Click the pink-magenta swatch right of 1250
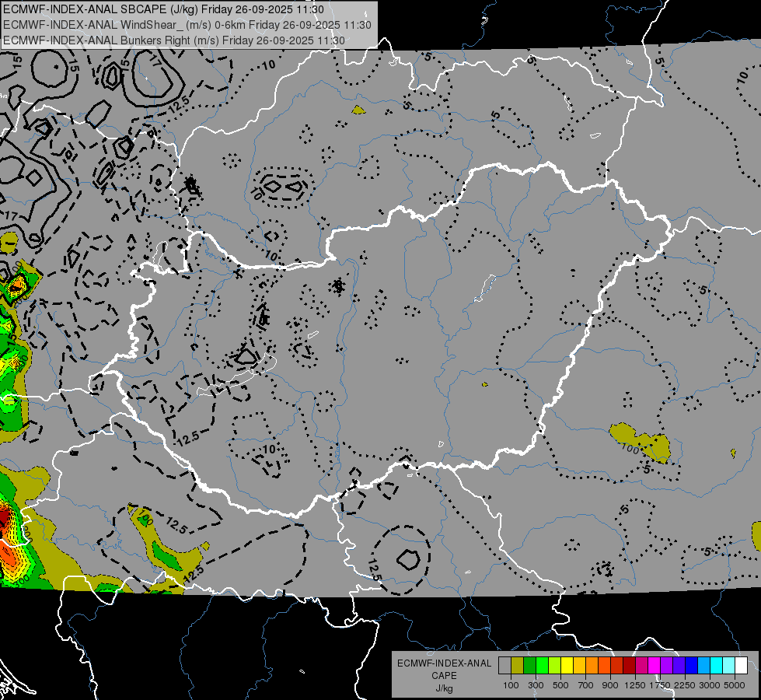This screenshot has width=761, height=700. 641,666
